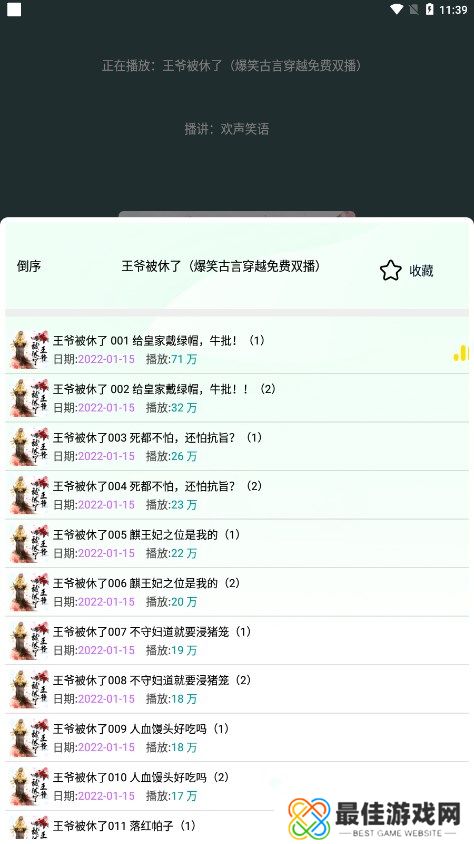Tap the no-SIM signal icon
Screen dimensions: 474x844
[413, 9]
